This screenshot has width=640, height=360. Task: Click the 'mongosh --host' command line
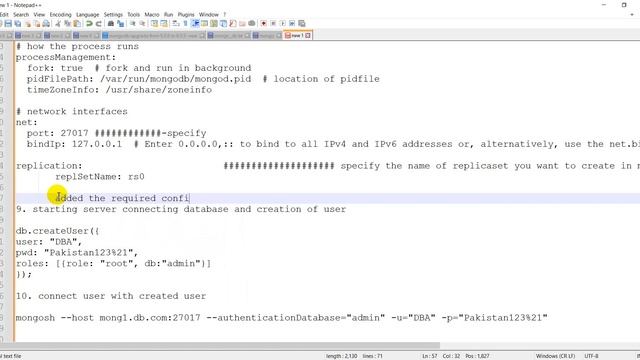tap(282, 318)
